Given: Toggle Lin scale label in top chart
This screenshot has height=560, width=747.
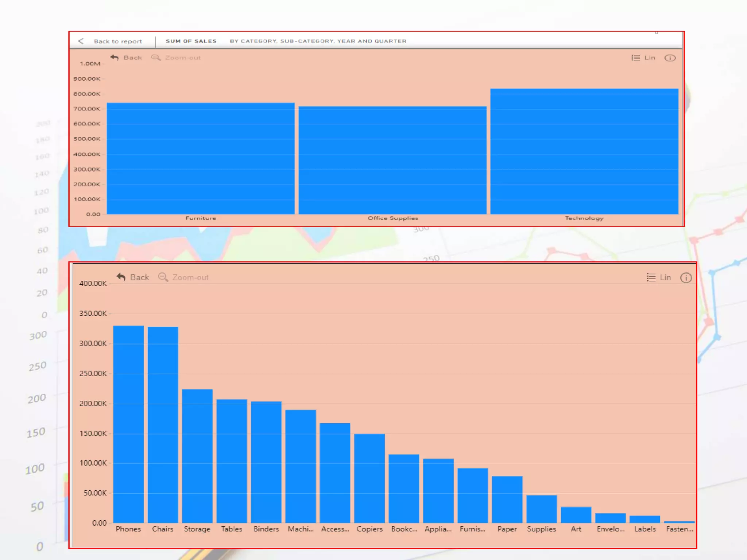Looking at the screenshot, I should click(650, 58).
